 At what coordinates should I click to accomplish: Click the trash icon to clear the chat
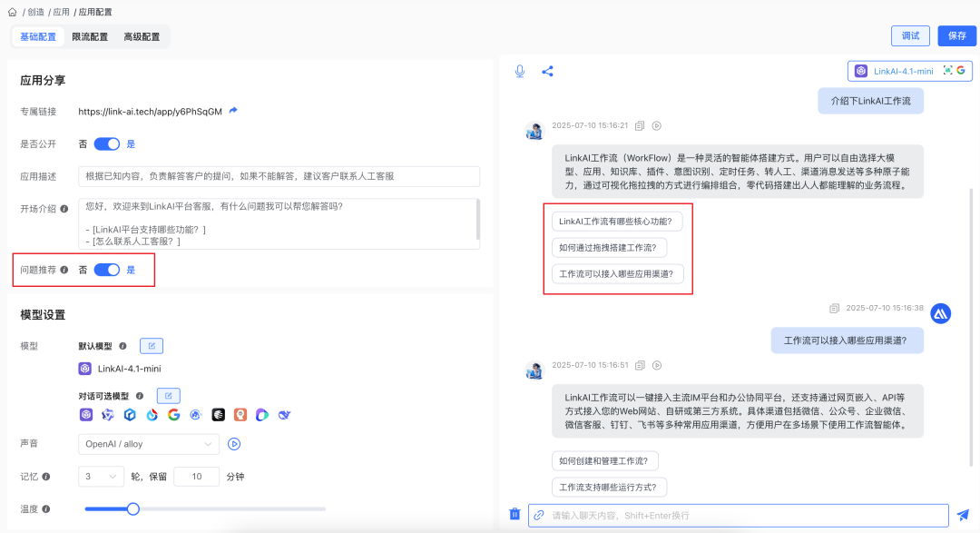(514, 514)
